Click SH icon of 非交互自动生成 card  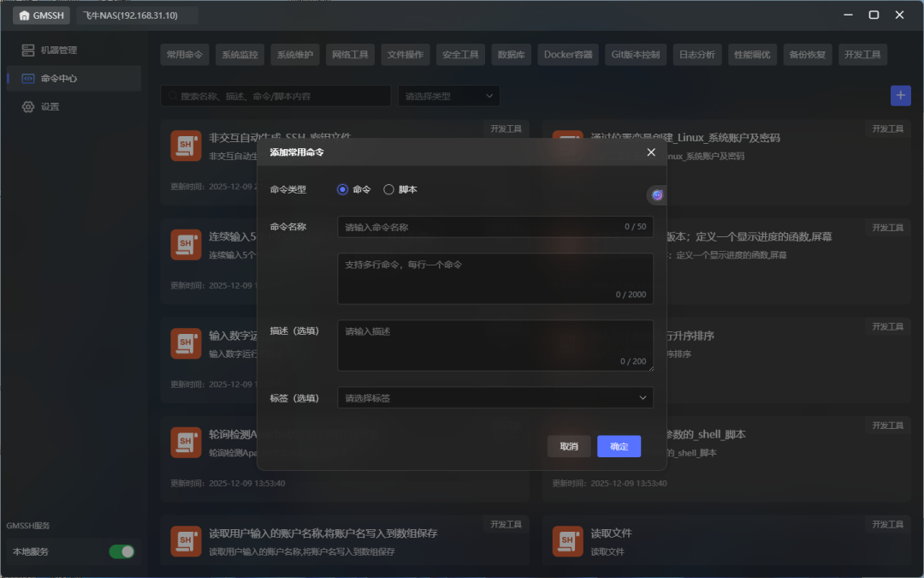[186, 146]
